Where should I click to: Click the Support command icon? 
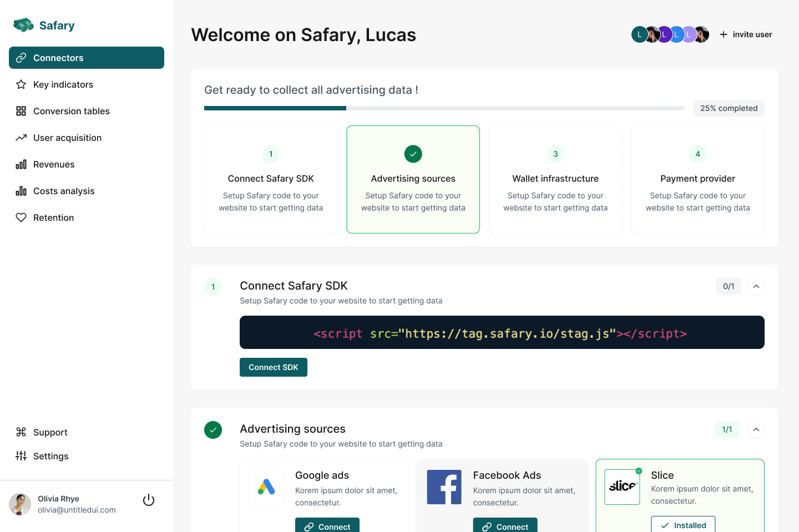pos(21,432)
